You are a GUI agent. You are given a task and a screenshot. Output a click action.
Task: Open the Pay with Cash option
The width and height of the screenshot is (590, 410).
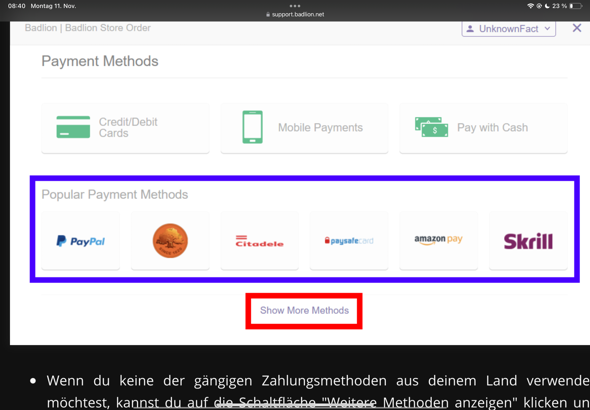click(x=483, y=128)
